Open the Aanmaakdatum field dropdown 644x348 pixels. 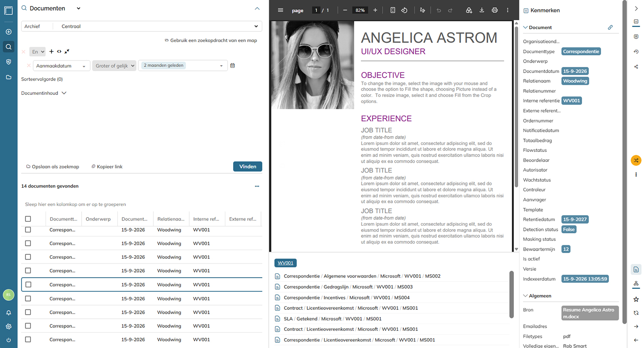point(61,66)
